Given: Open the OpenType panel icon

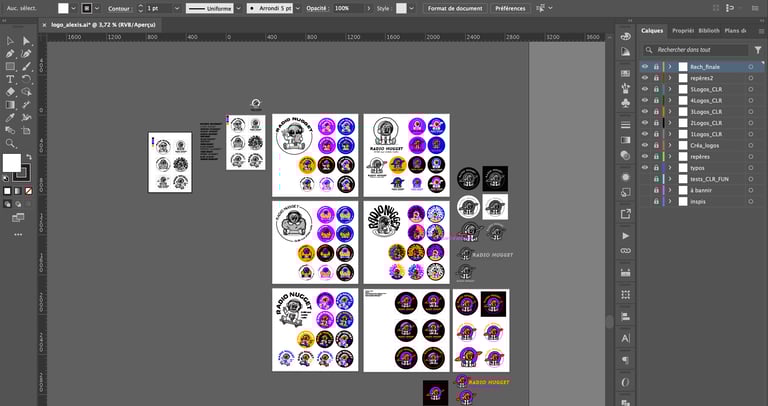Looking at the screenshot, I should 625,382.
